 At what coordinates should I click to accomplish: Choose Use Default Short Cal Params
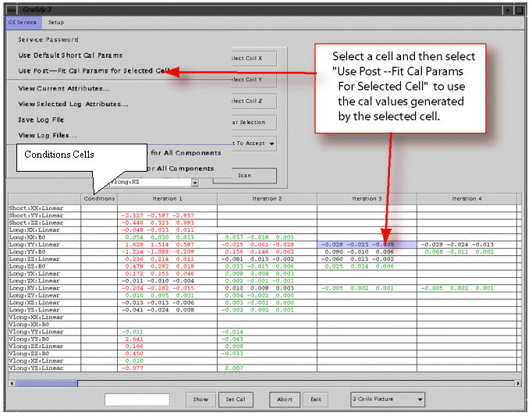coord(69,55)
